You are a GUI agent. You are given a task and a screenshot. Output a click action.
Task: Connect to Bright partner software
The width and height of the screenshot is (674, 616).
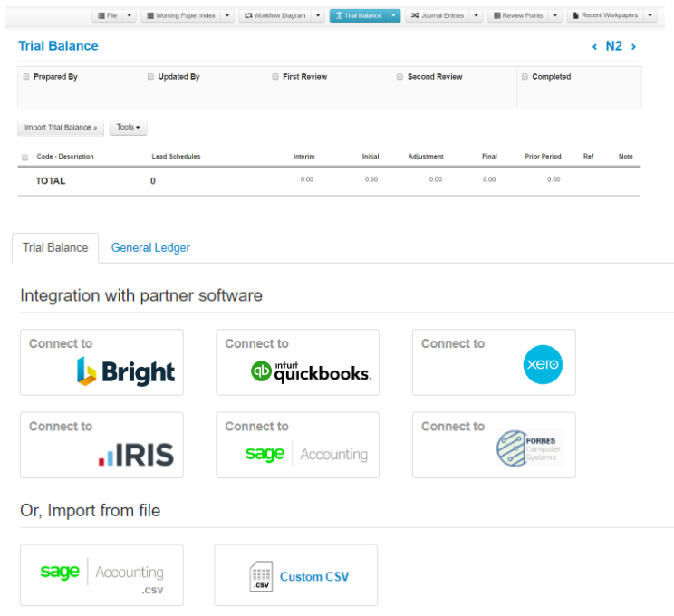coord(101,362)
